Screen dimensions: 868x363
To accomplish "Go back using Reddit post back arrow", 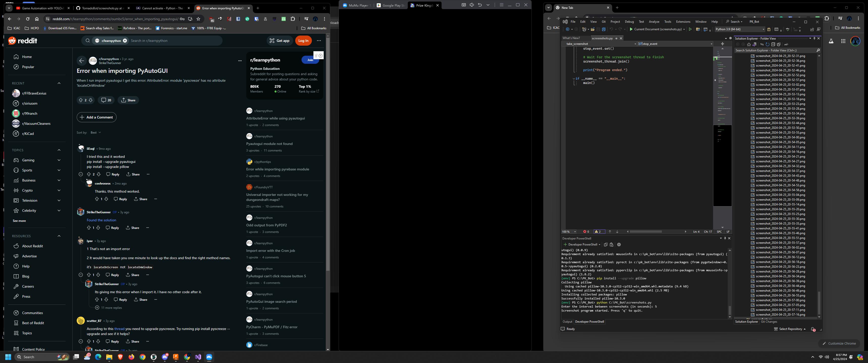I will point(81,60).
